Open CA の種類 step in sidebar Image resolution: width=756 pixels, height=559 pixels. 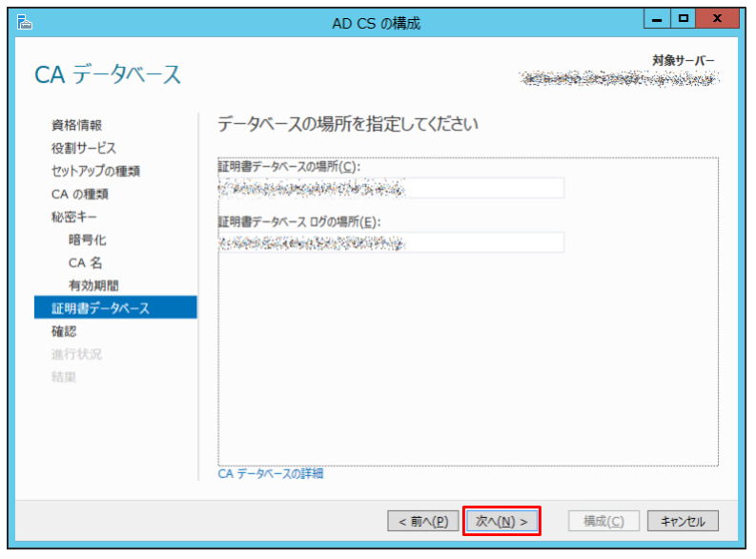tap(80, 194)
